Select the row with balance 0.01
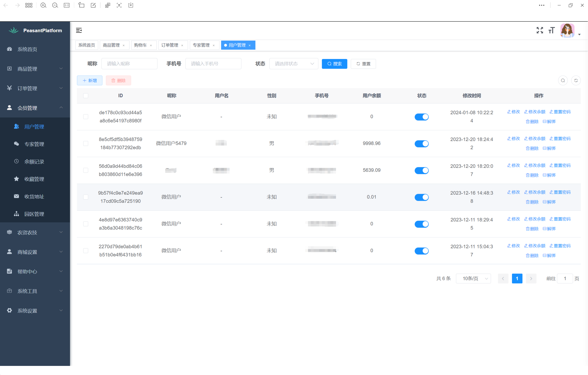 pyautogui.click(x=86, y=197)
